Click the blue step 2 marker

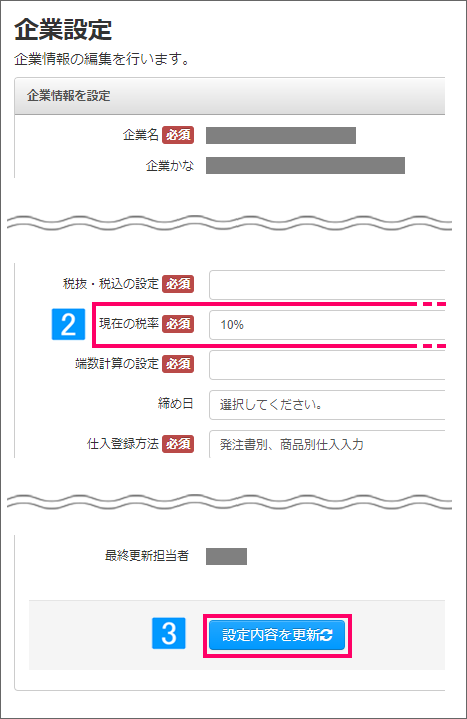[x=68, y=324]
